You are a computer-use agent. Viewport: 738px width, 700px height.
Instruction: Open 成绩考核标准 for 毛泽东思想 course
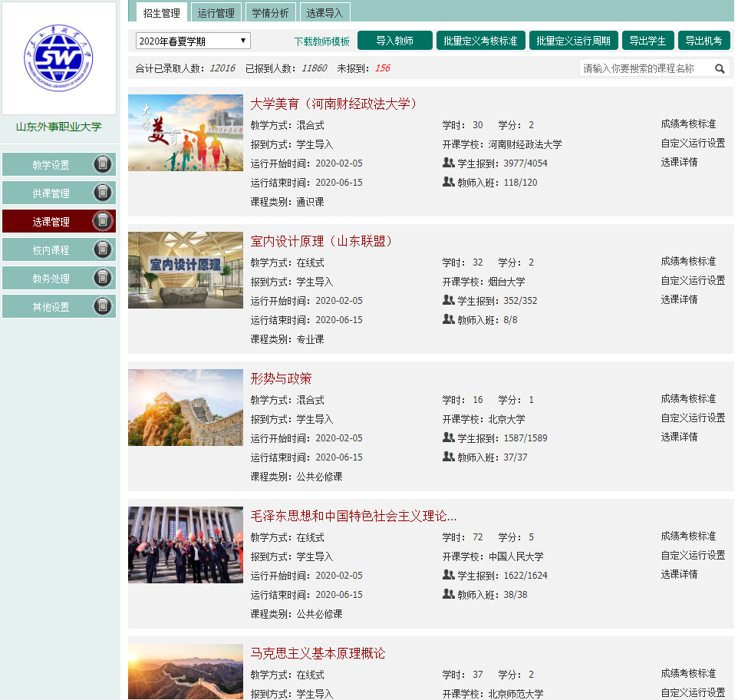(688, 537)
